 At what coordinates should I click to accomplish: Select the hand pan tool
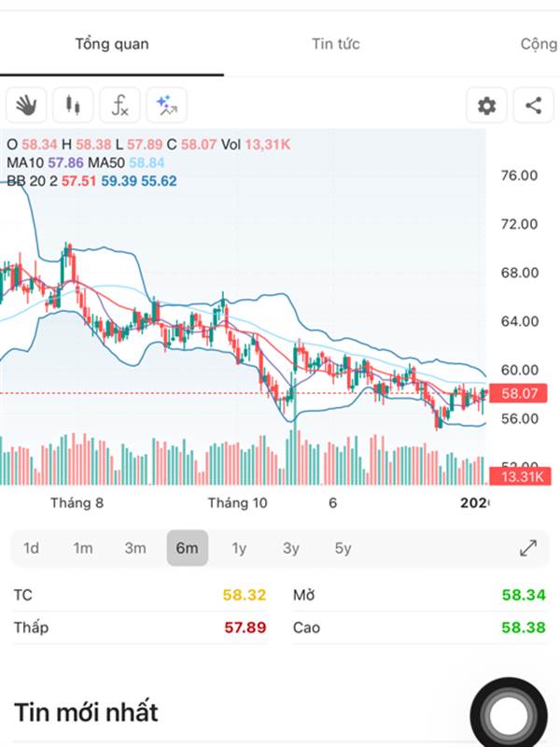[x=26, y=106]
